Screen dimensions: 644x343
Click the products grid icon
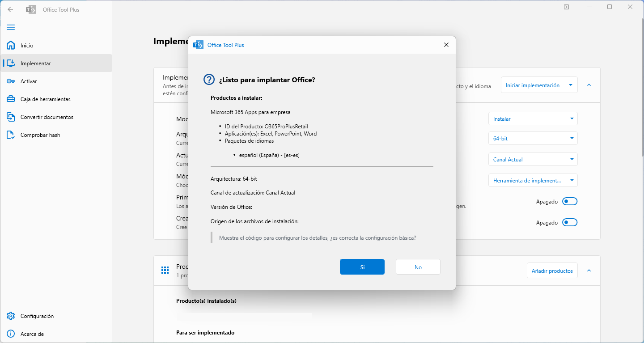click(x=165, y=270)
